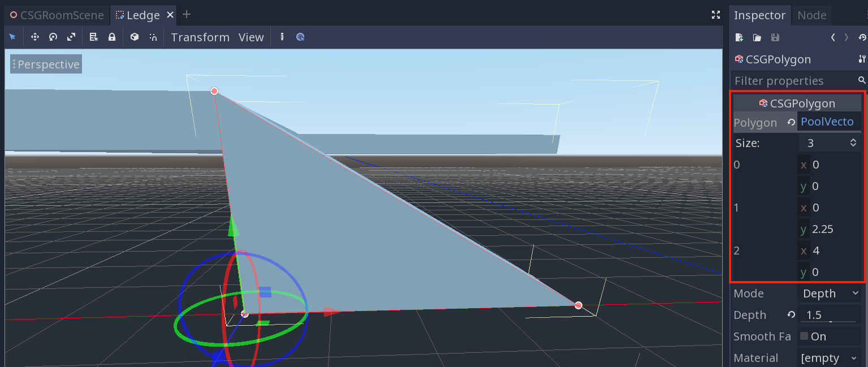Load an existing resource folder icon

[757, 37]
